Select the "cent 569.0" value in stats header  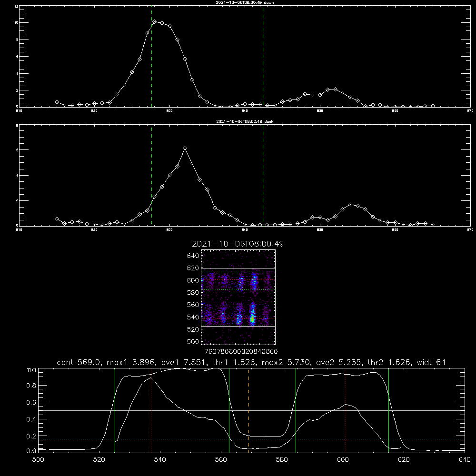pyautogui.click(x=79, y=362)
